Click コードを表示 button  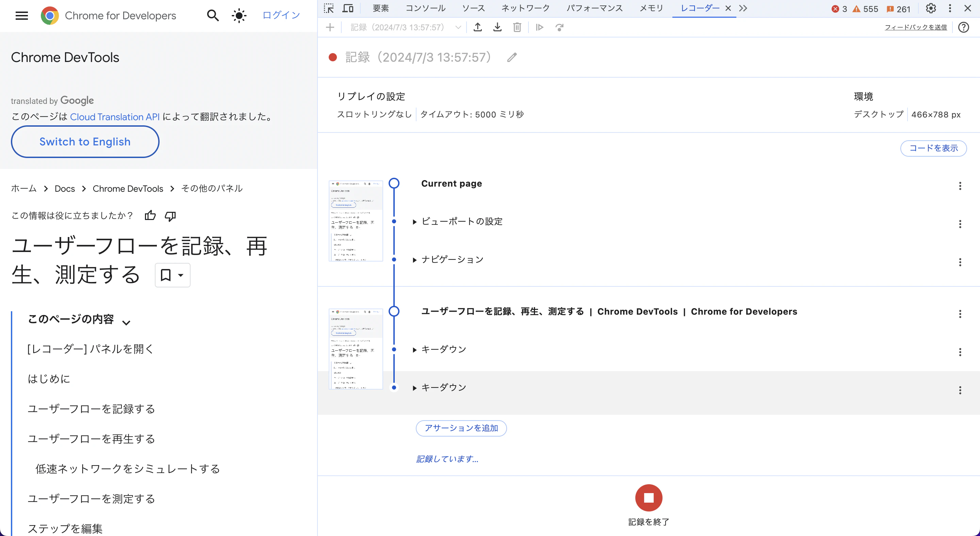(933, 148)
